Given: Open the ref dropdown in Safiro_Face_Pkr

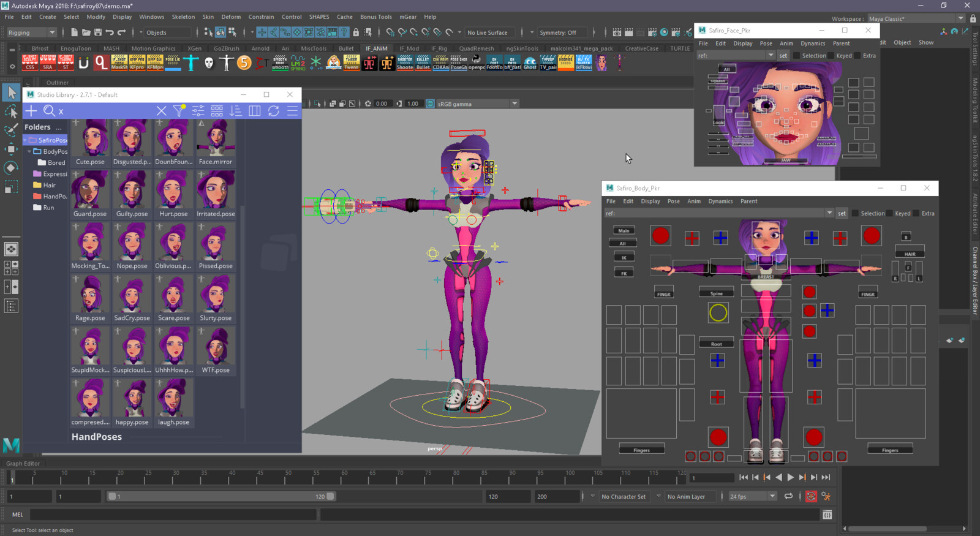Looking at the screenshot, I should pos(771,55).
